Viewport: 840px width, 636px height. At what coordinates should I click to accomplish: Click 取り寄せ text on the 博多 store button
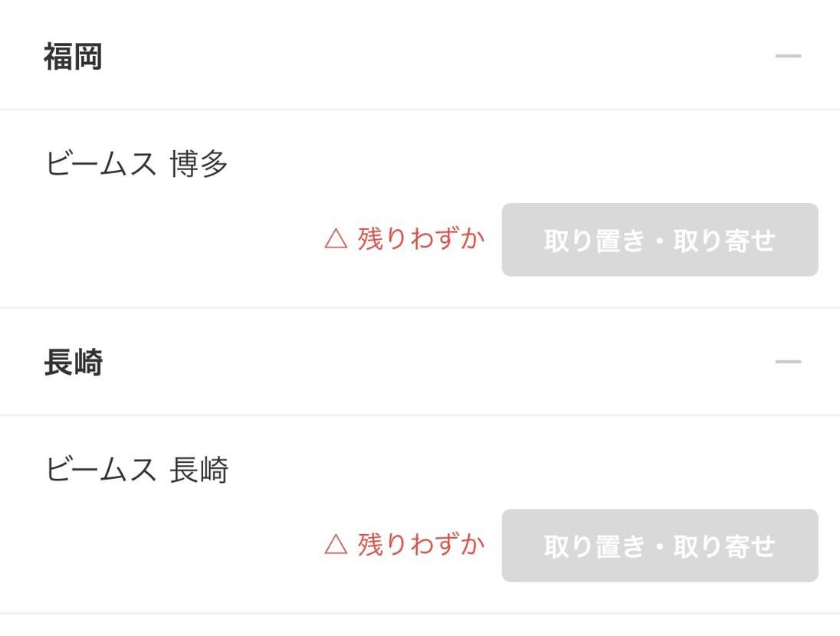coord(724,241)
